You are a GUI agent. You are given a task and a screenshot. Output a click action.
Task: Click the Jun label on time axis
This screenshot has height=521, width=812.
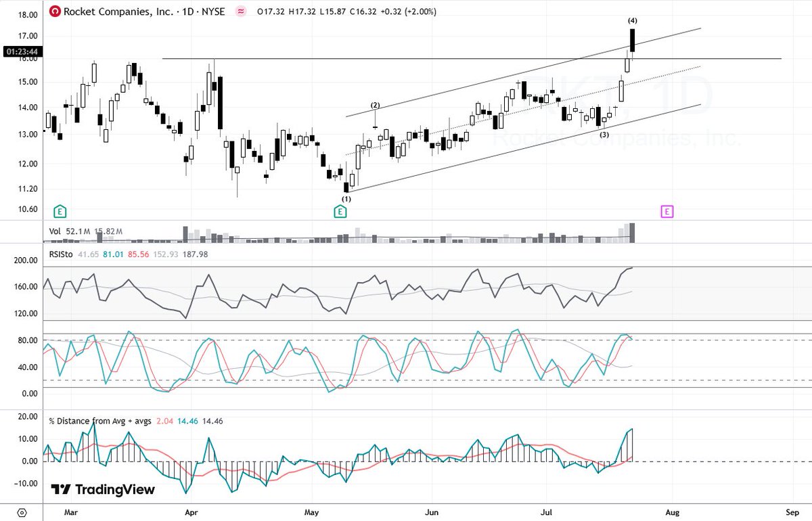pyautogui.click(x=432, y=512)
